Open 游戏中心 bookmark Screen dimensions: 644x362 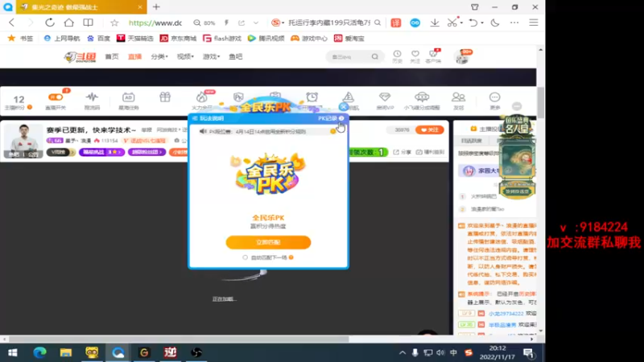(309, 38)
